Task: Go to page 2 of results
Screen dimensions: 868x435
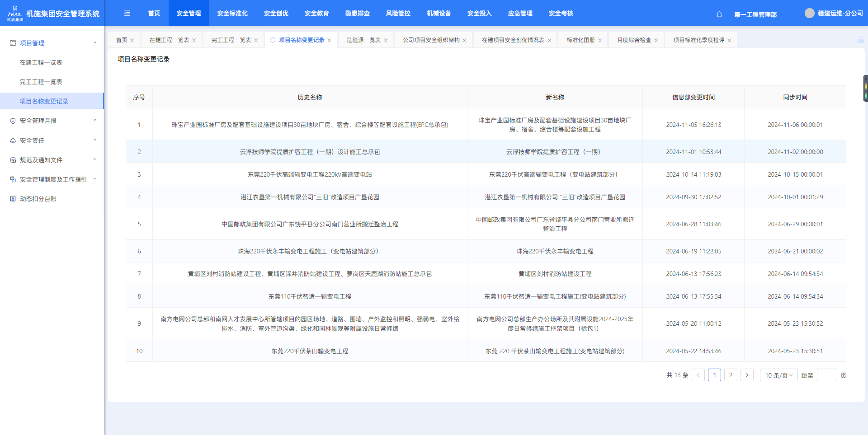Action: pyautogui.click(x=731, y=375)
